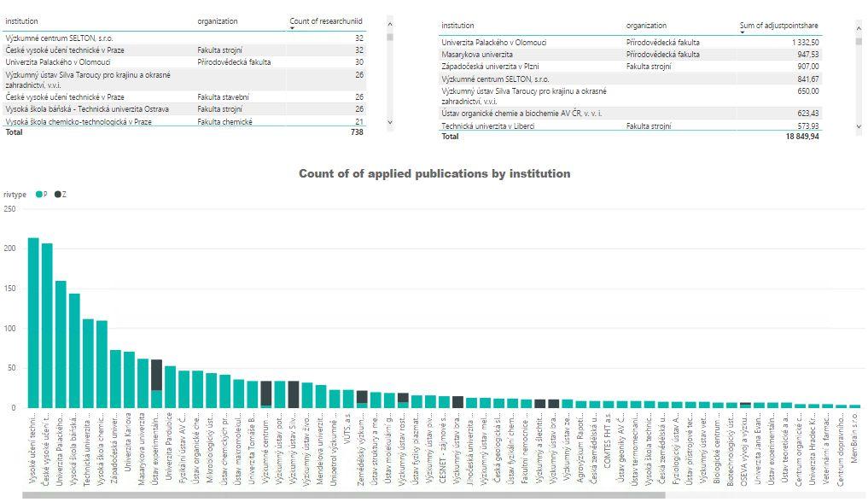The width and height of the screenshot is (868, 502).
Task: Click the organization header in the right table
Action: pos(647,26)
